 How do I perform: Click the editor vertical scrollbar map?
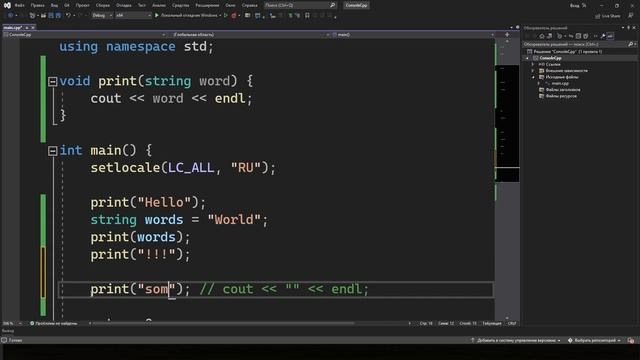pyautogui.click(x=507, y=180)
